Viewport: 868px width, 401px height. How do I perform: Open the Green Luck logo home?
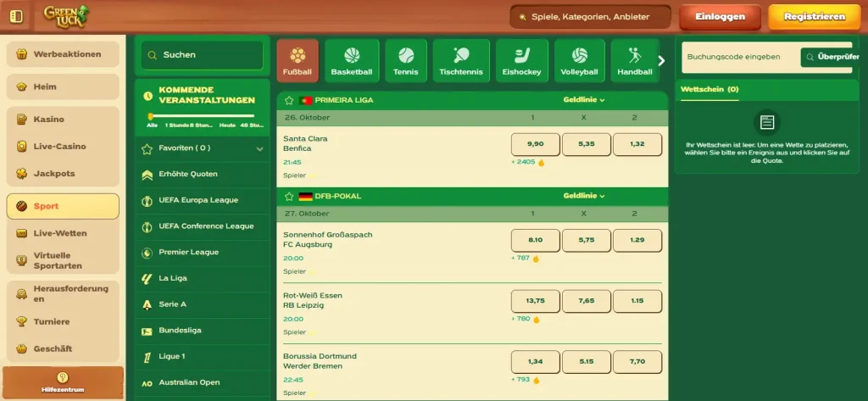(66, 17)
